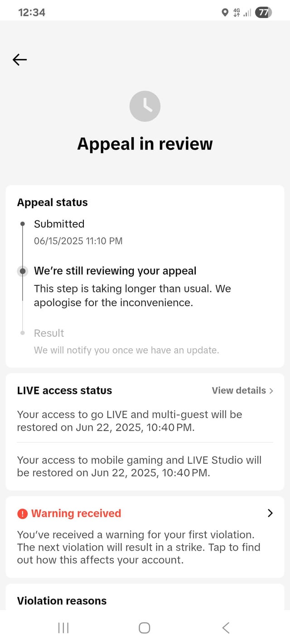Open the Android recent apps button
This screenshot has height=644, width=290.
63,627
